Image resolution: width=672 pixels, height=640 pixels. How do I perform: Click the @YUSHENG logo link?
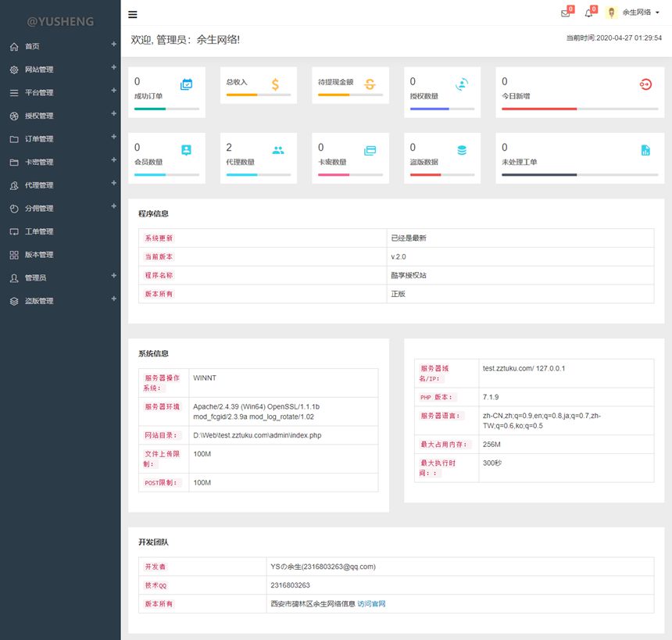click(x=60, y=21)
